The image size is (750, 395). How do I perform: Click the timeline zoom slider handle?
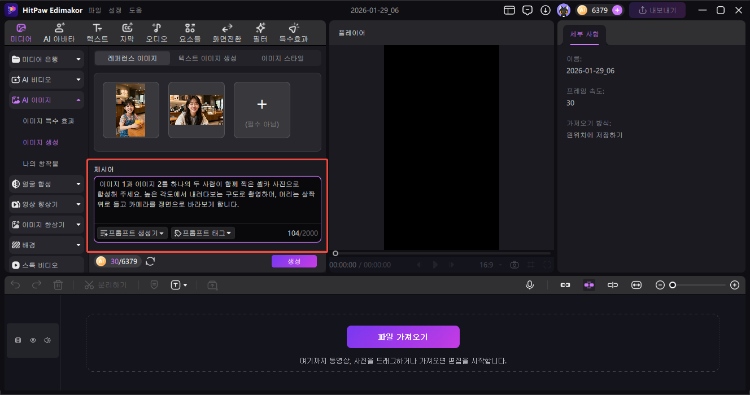click(x=673, y=285)
